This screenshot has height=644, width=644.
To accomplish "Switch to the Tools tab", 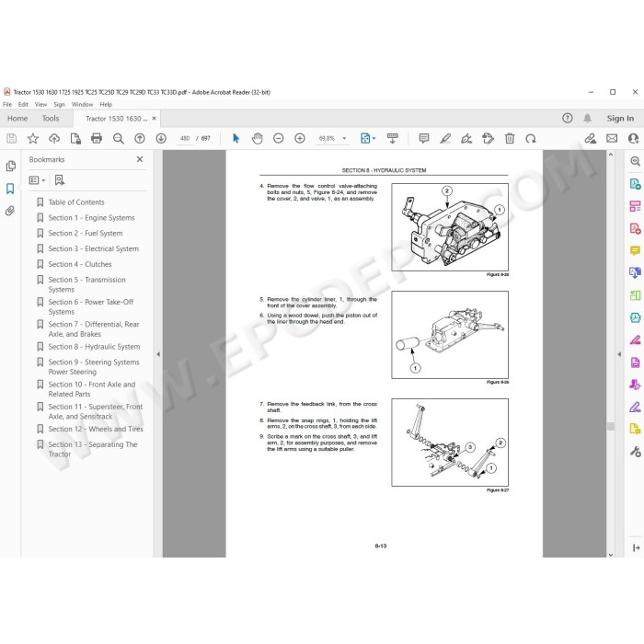I will tap(51, 119).
